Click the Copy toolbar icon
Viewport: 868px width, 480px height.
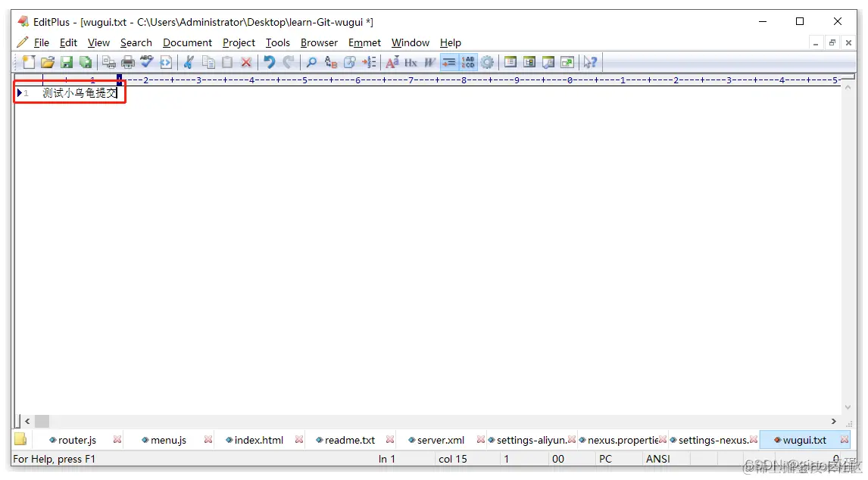(x=208, y=62)
